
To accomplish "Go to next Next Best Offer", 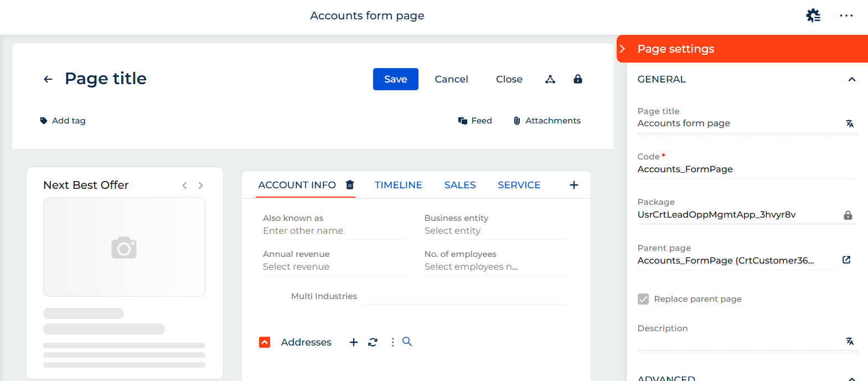I will tap(201, 186).
